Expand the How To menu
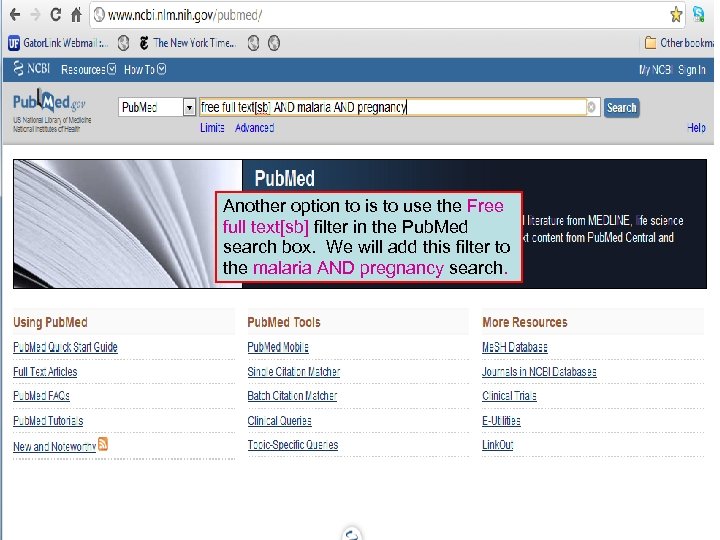 (x=145, y=69)
